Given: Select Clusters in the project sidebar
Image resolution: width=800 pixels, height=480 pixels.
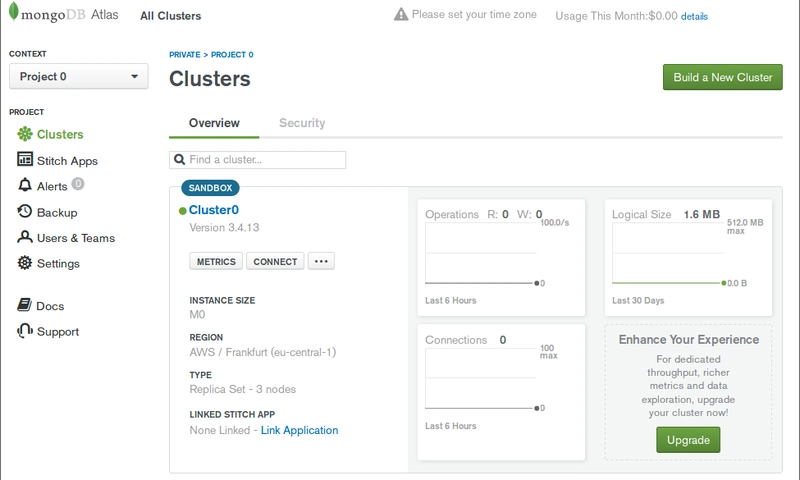Looking at the screenshot, I should point(60,134).
